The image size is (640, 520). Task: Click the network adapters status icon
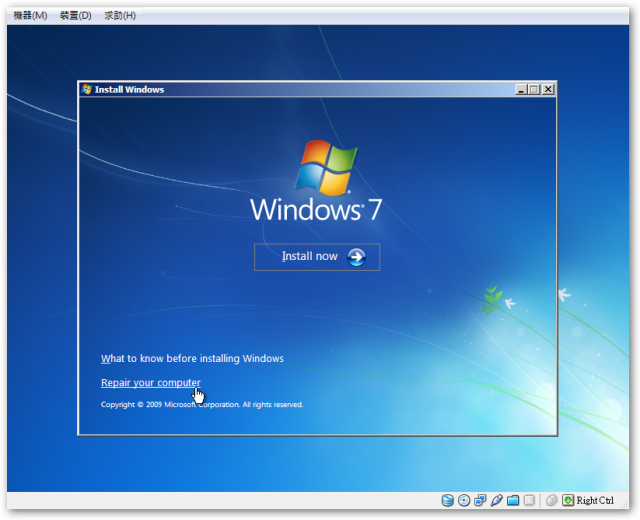tap(480, 500)
